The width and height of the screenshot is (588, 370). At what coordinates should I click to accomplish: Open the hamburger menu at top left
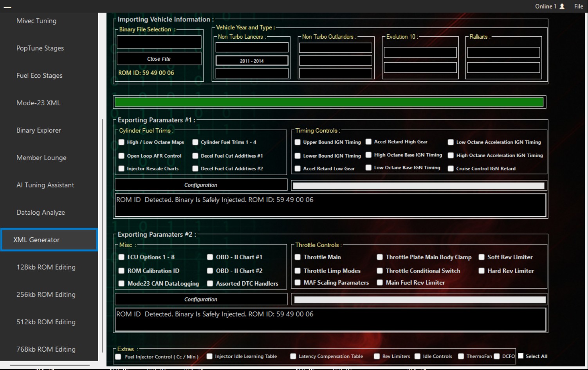[x=8, y=6]
